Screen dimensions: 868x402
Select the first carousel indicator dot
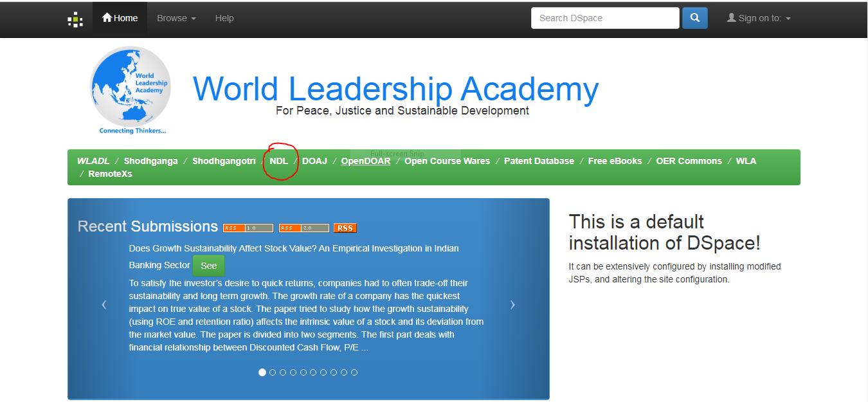262,372
